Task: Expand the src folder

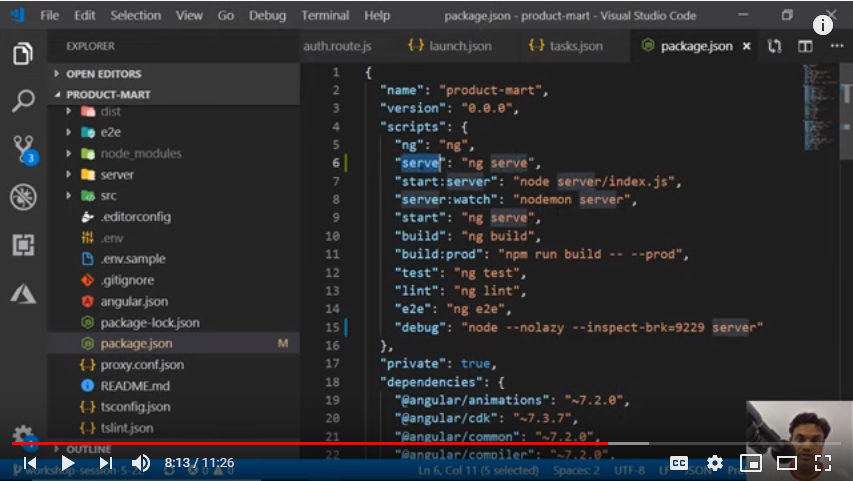Action: (x=110, y=195)
